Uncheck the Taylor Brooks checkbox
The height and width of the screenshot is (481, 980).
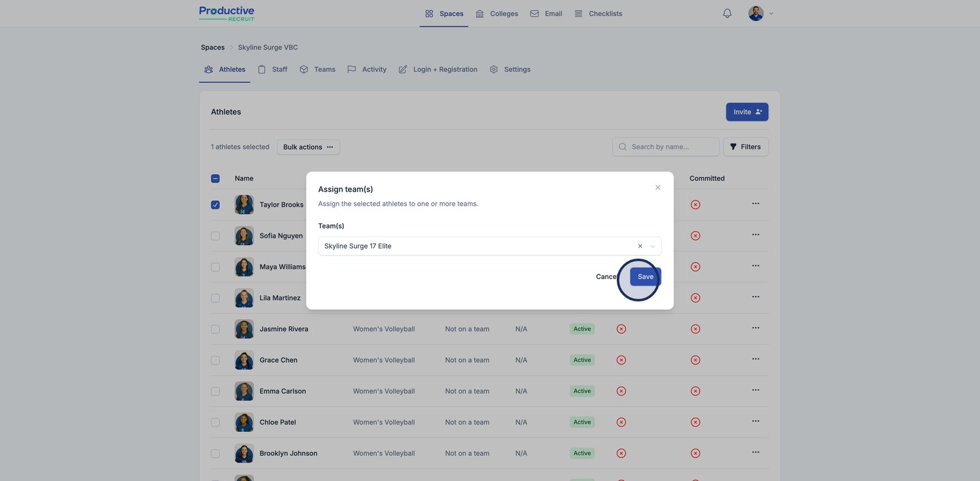(216, 205)
